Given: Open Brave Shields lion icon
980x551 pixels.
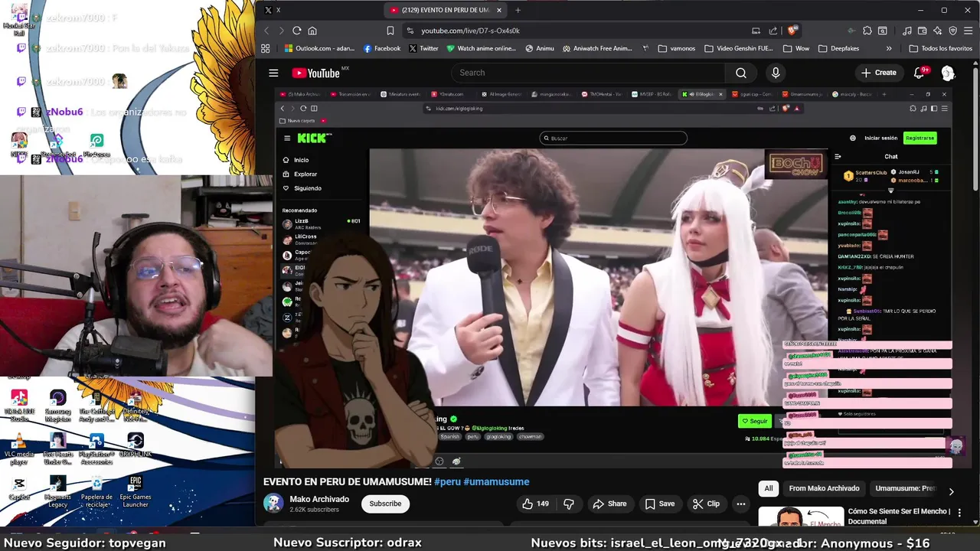Looking at the screenshot, I should pyautogui.click(x=792, y=31).
